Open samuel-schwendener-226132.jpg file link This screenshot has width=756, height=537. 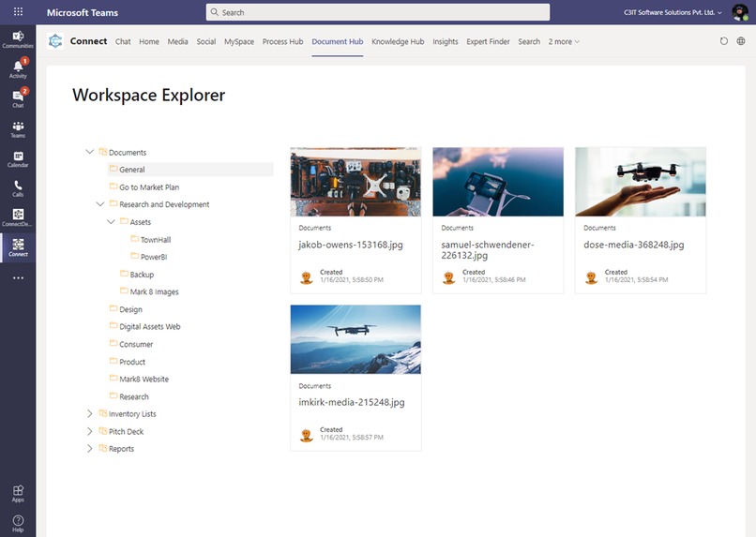(x=488, y=250)
